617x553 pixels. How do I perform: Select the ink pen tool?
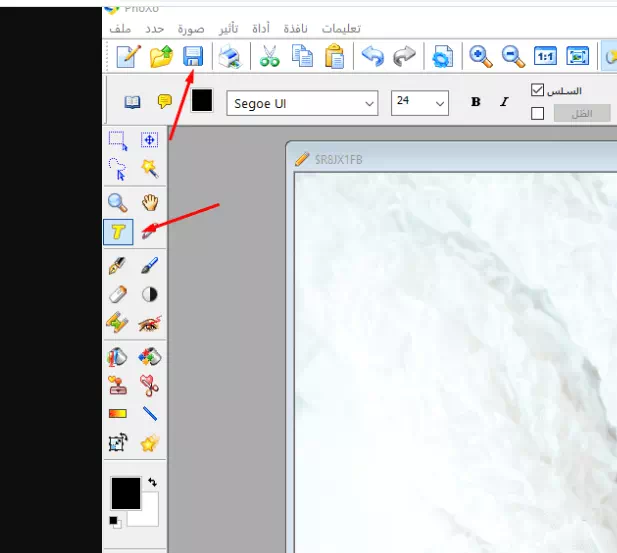[x=118, y=265]
